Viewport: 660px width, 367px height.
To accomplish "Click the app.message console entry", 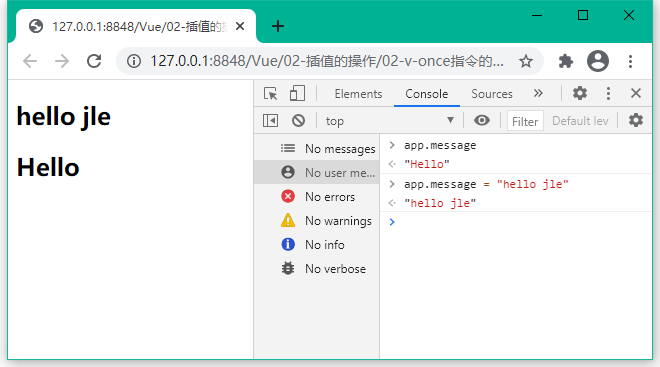I will (x=440, y=145).
